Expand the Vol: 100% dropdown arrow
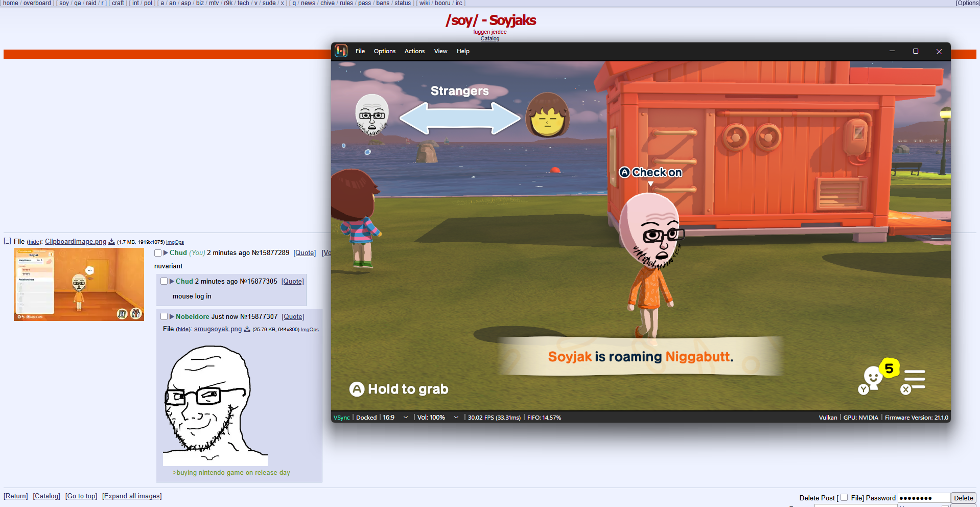This screenshot has height=507, width=980. coord(456,418)
